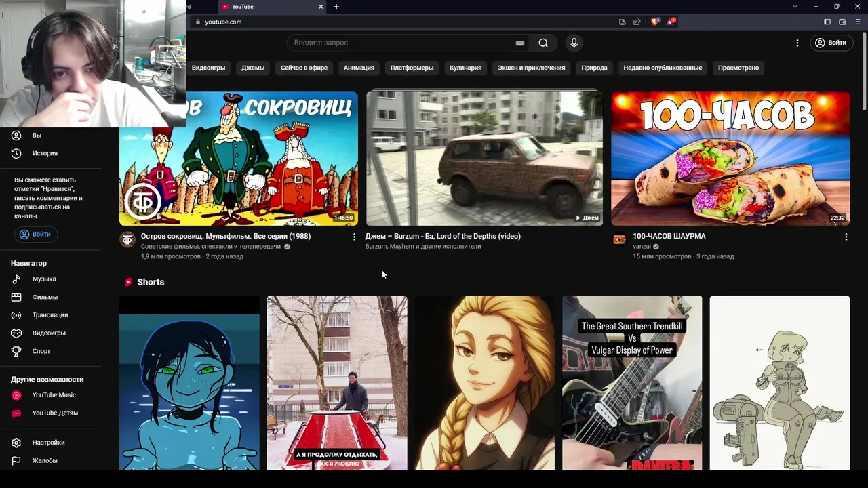Image resolution: width=868 pixels, height=488 pixels.
Task: Play the Burzum Lada car thumbnail
Action: tap(484, 159)
